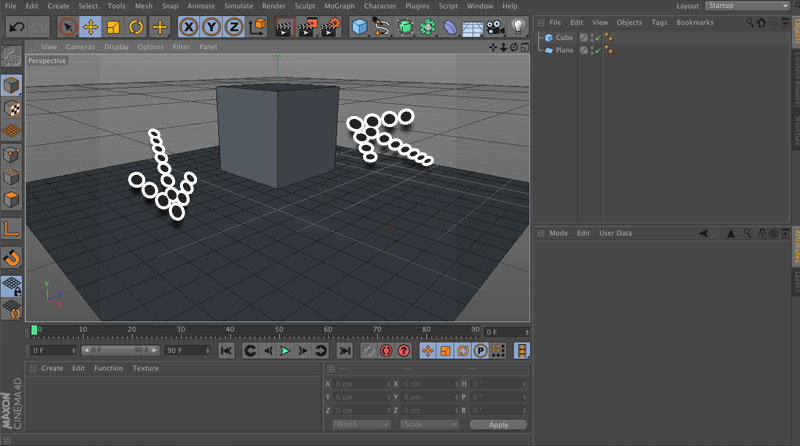Screen dimensions: 800x446
Task: Activate the Rotate tool
Action: pos(136,27)
